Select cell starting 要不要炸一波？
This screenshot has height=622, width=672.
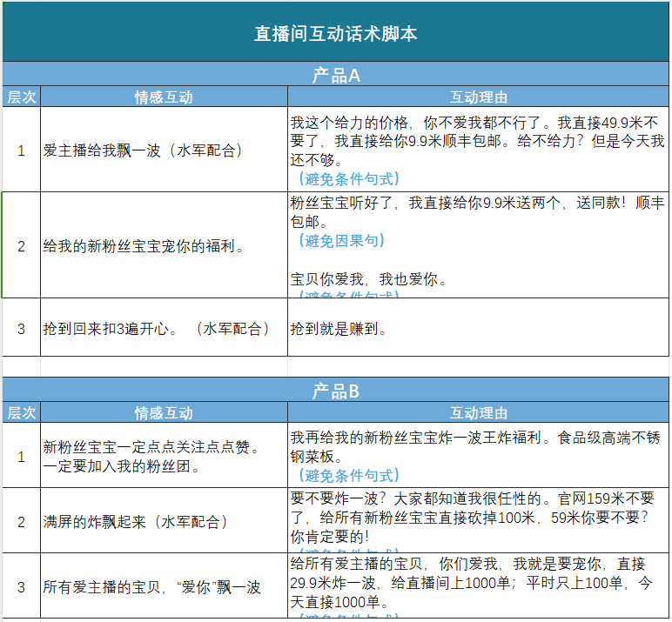pos(478,520)
